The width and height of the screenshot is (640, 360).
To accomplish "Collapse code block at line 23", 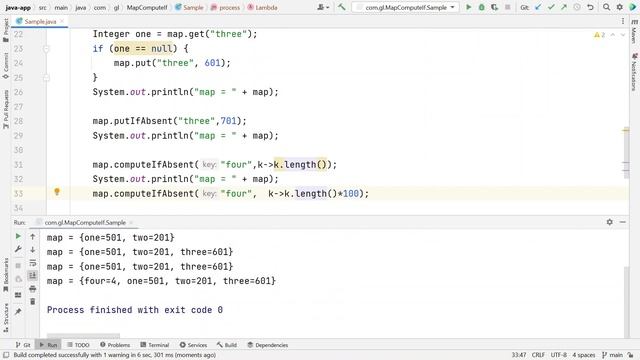I will pos(46,49).
